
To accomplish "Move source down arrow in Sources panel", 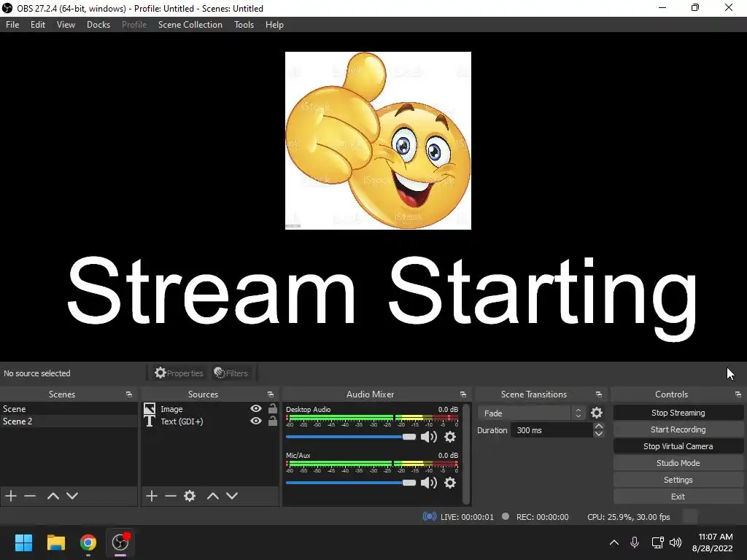I will coord(232,496).
